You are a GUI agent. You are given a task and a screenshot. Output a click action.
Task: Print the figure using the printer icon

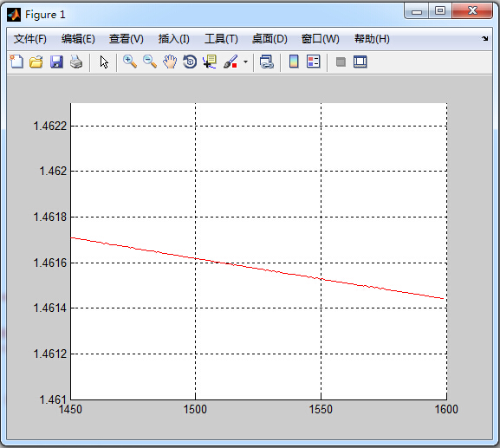coord(76,62)
